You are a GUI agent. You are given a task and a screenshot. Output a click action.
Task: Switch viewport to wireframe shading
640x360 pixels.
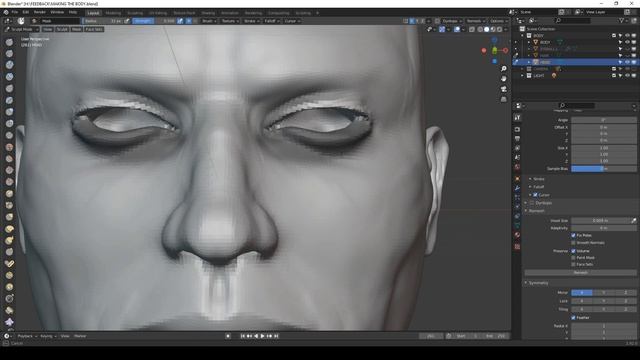pos(480,29)
